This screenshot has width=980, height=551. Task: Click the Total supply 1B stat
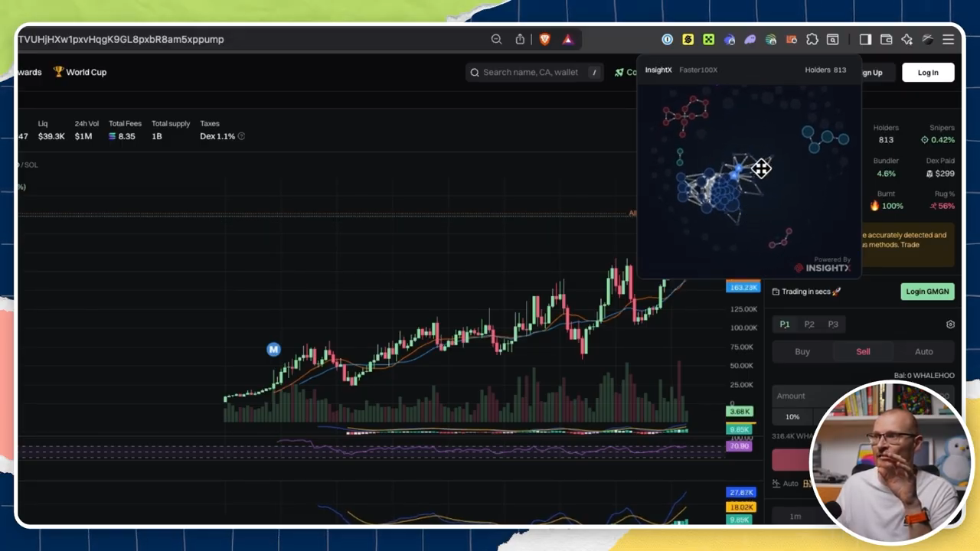coord(171,130)
